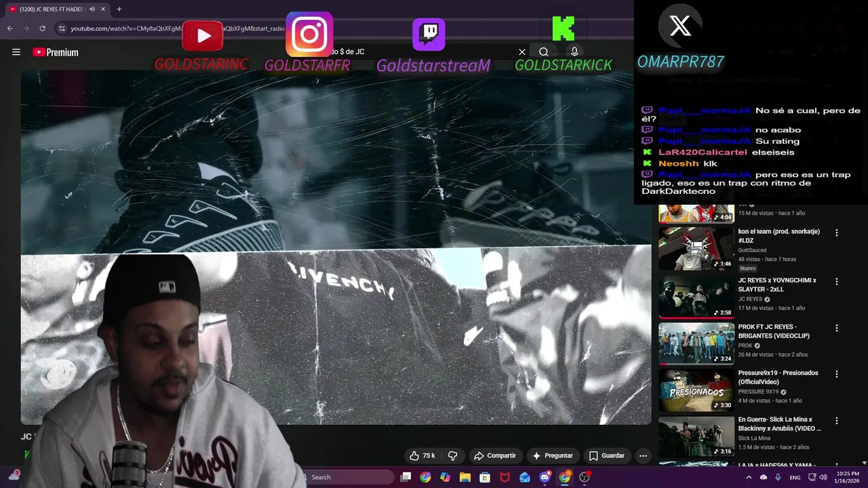Open title 'PROK FT JC REYES - BRIGANTES'
Image resolution: width=868 pixels, height=488 pixels.
(x=774, y=331)
